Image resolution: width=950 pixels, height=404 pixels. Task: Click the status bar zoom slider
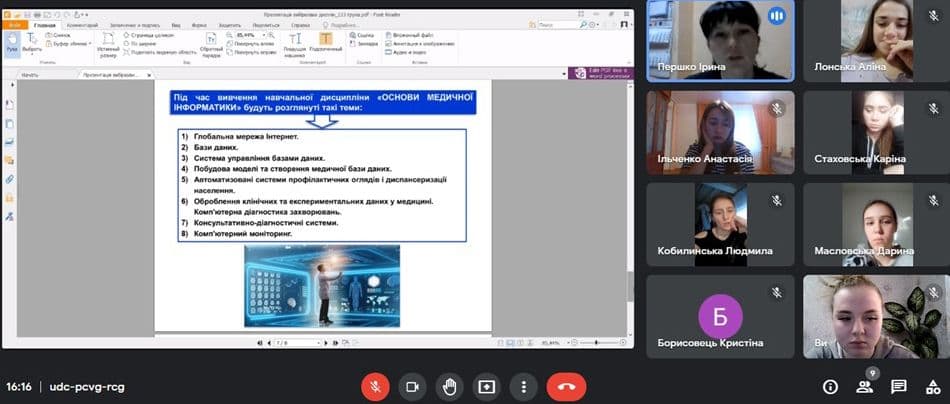point(597,343)
